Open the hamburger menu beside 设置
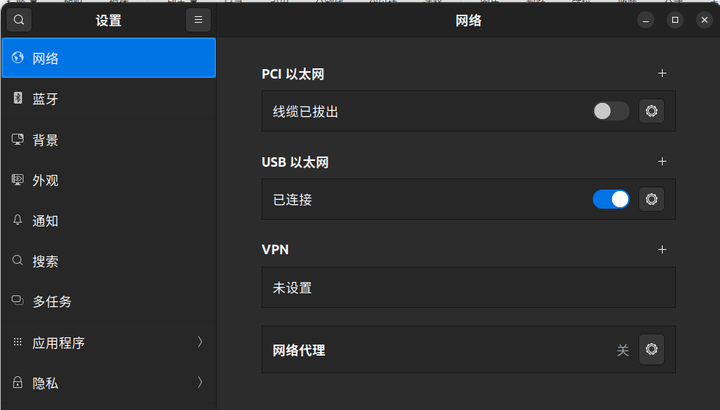The width and height of the screenshot is (720, 410). point(198,20)
